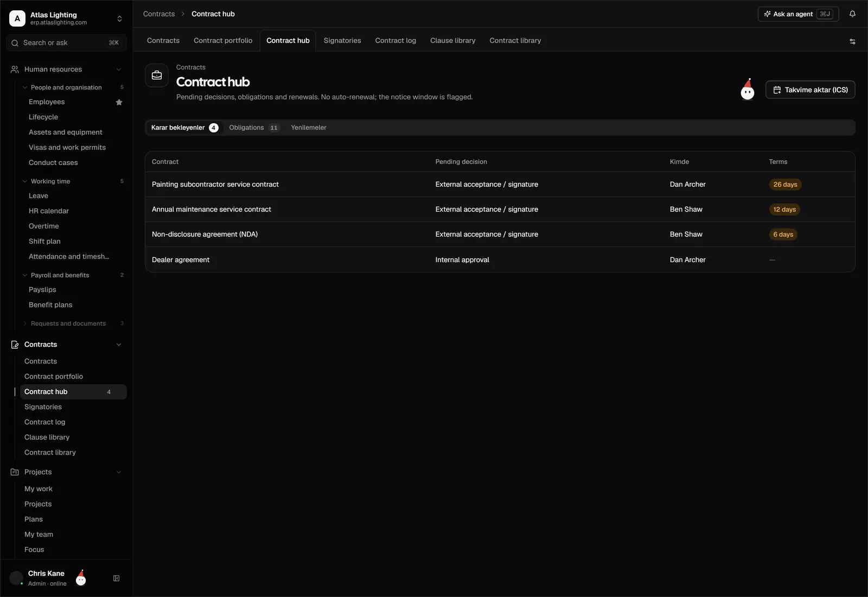
Task: Select the Yenilemeler sub-tab
Action: pyautogui.click(x=309, y=128)
